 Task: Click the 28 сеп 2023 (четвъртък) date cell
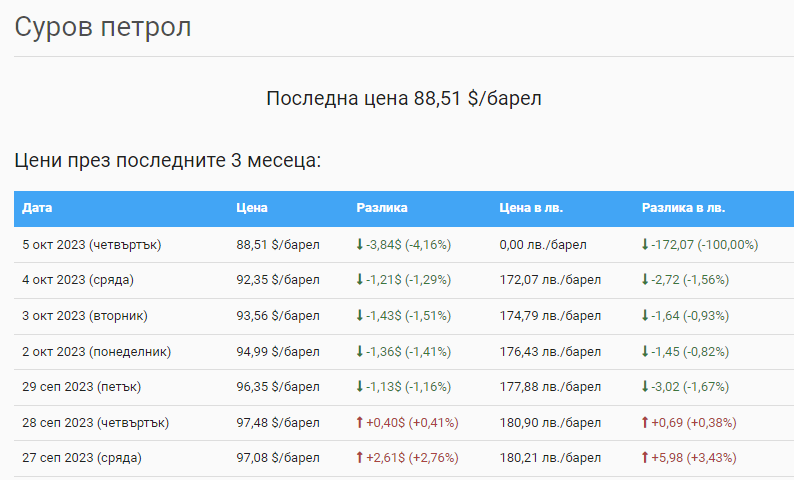(x=96, y=423)
